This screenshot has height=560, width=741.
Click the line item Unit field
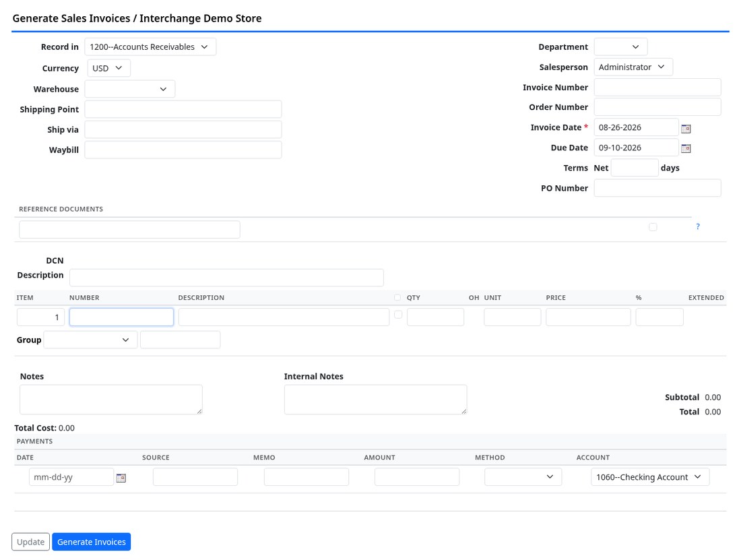pos(512,317)
